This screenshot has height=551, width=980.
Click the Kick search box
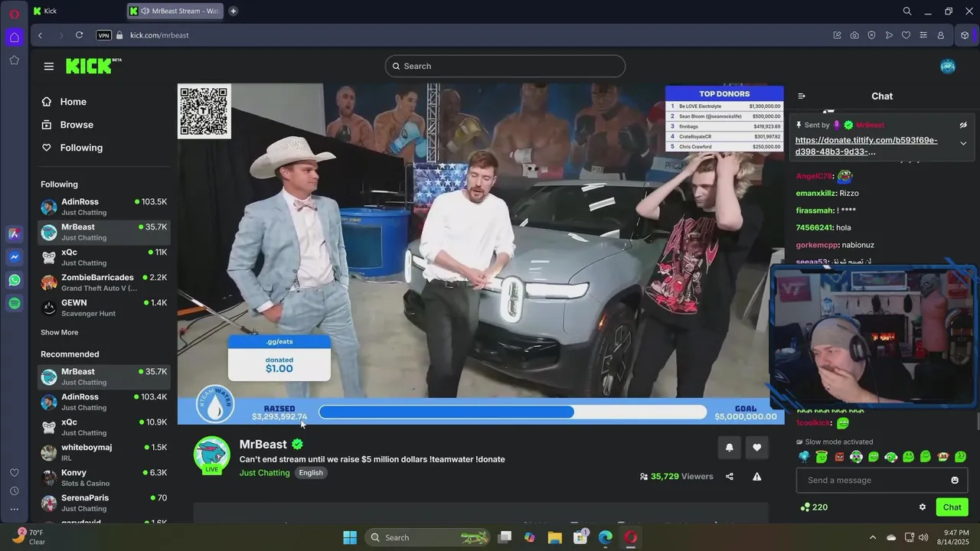pos(505,67)
